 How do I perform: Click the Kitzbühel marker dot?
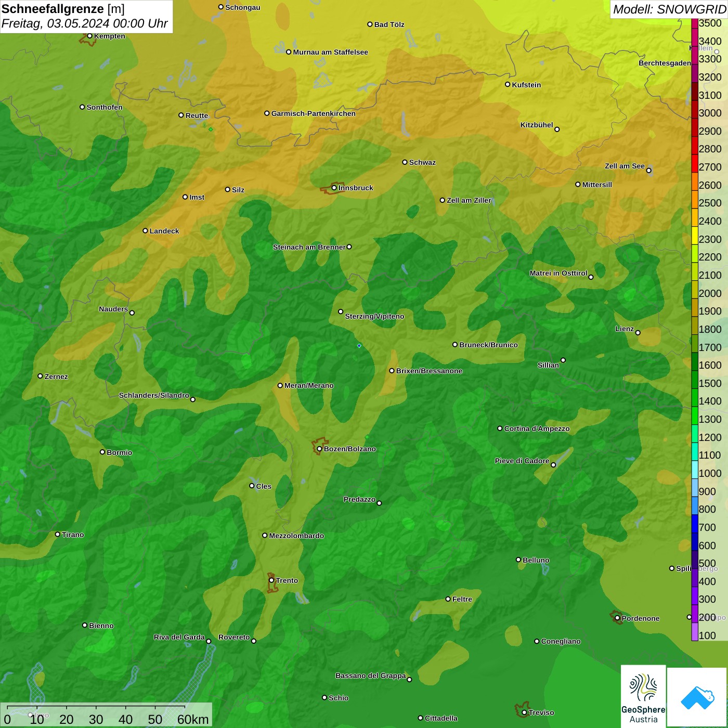(x=557, y=129)
